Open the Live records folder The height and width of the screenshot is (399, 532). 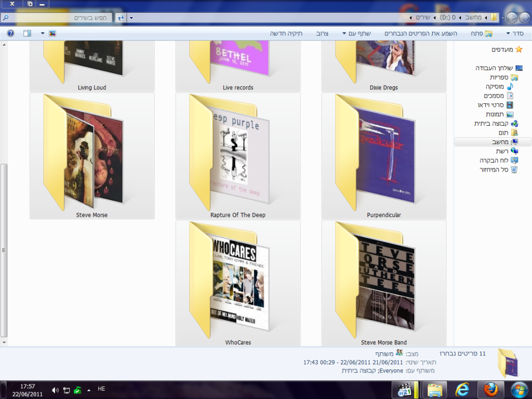click(x=238, y=66)
